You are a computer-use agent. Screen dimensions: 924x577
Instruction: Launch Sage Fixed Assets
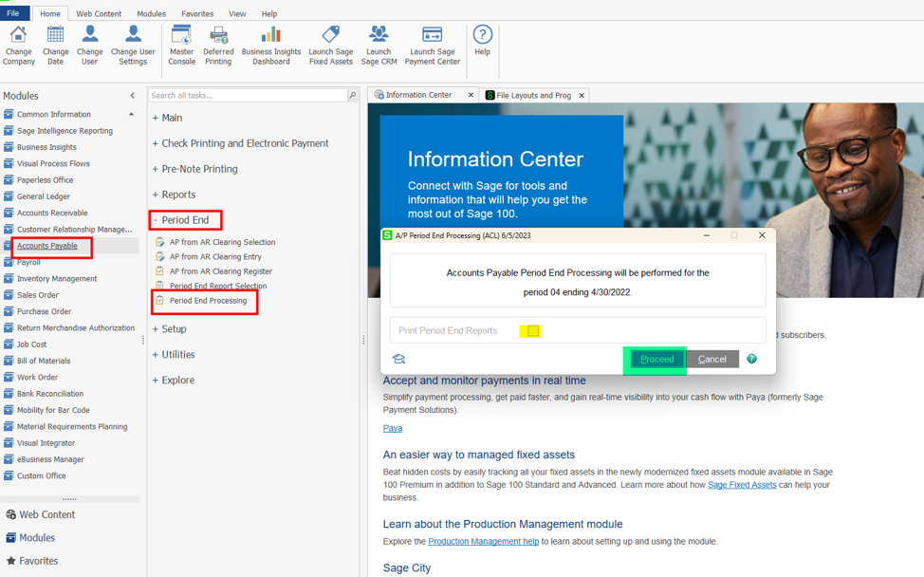coord(330,46)
